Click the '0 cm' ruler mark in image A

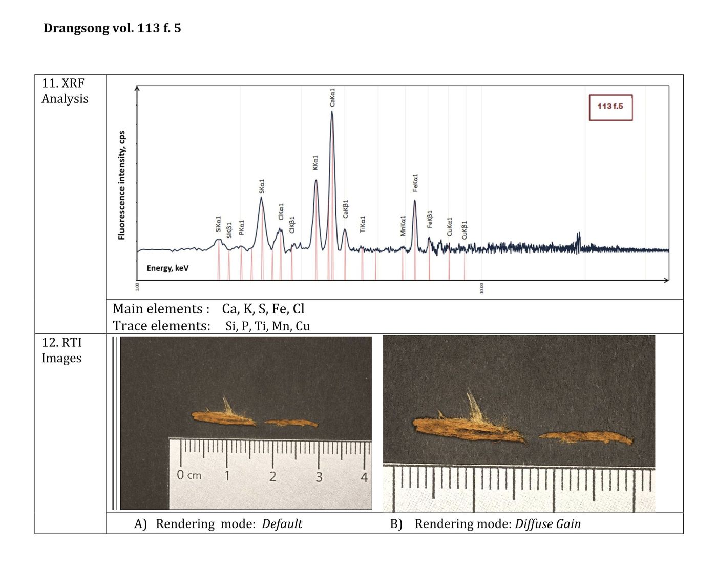click(189, 475)
